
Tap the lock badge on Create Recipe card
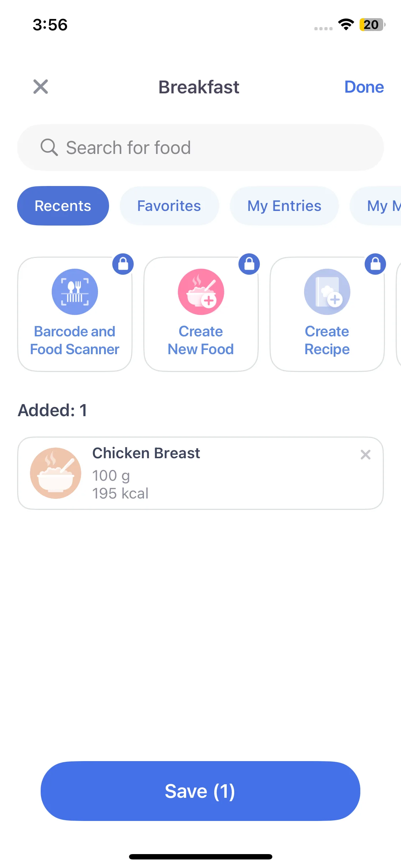(375, 264)
